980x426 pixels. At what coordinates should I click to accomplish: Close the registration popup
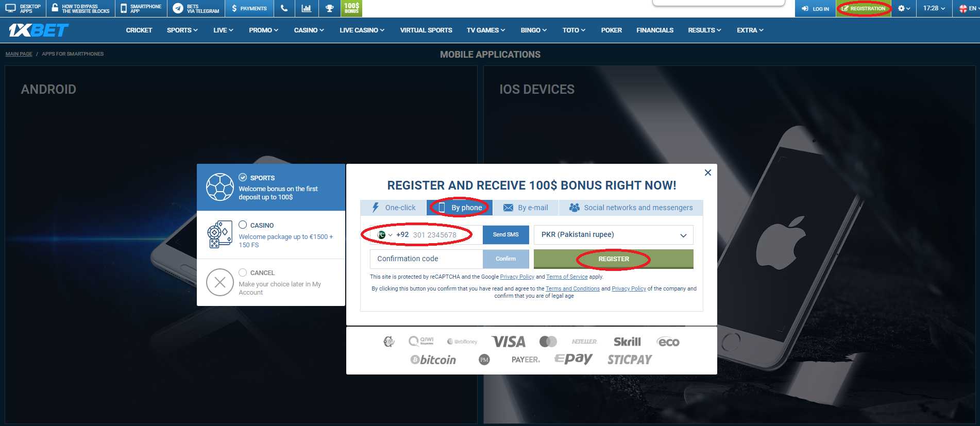[708, 173]
